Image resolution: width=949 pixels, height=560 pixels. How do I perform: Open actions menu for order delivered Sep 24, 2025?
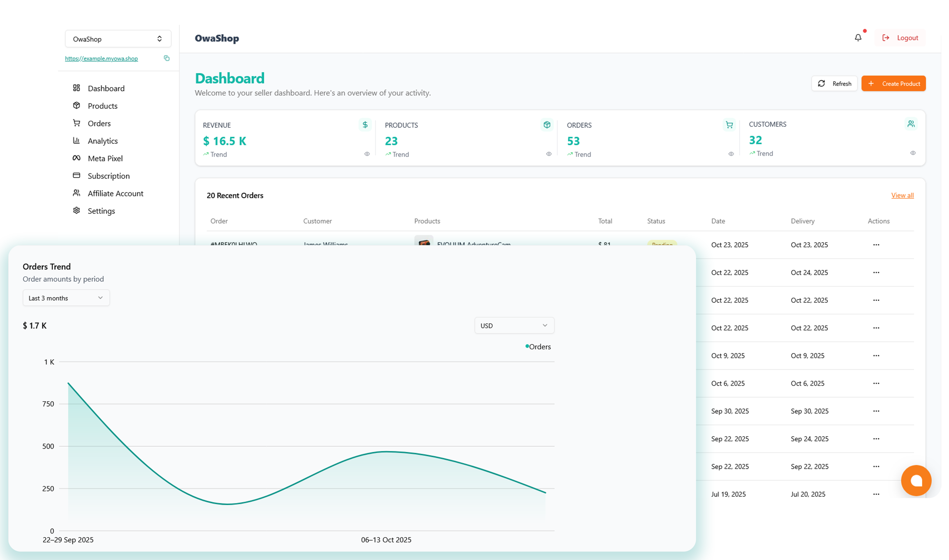(x=876, y=439)
